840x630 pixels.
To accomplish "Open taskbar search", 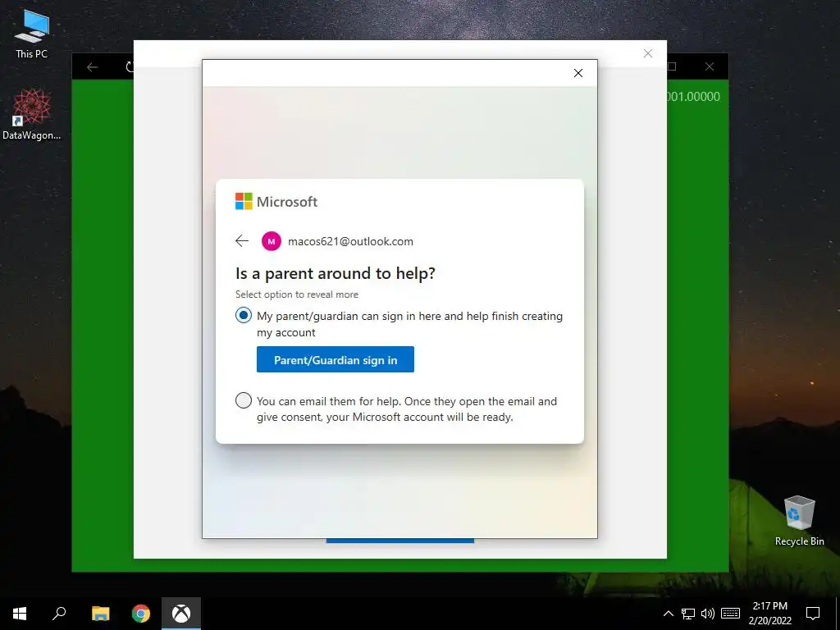I will tap(59, 614).
